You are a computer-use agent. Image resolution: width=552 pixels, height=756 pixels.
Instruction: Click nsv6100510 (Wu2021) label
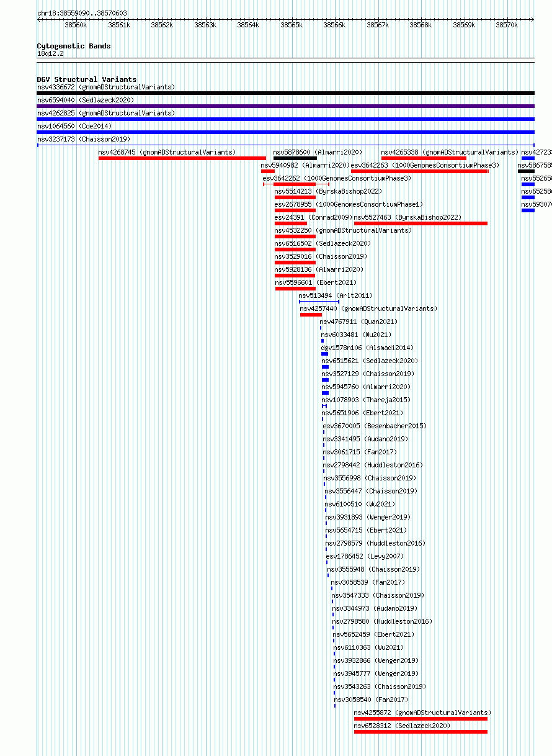360,504
